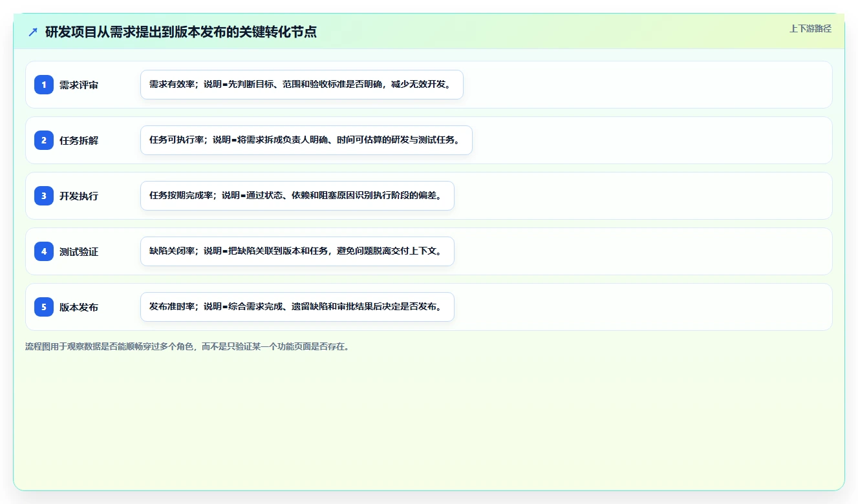Open the 任务按期完成率 description card

tap(297, 196)
